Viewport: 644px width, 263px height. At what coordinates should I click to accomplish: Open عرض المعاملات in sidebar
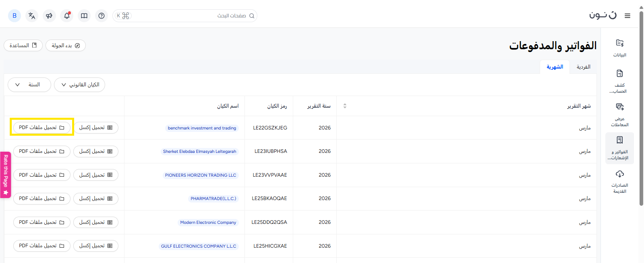(x=619, y=114)
